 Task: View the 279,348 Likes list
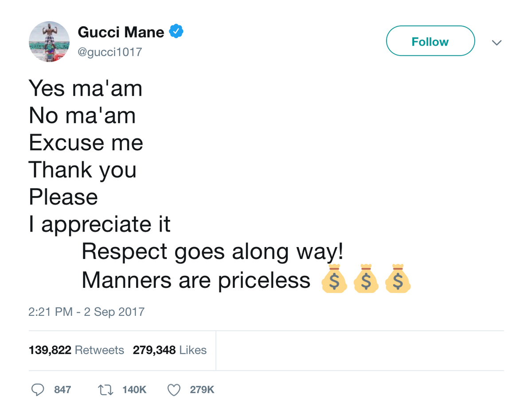169,350
